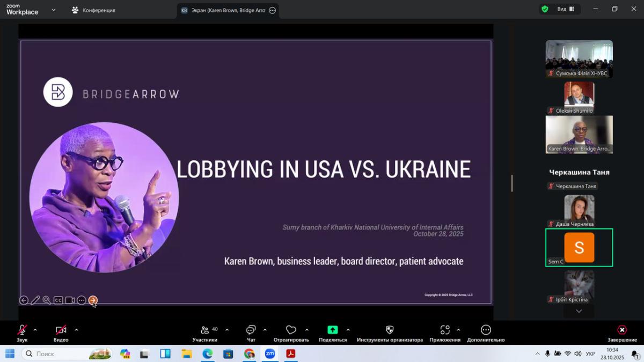Screen dimensions: 644x362
Task: Switch to the Конференция tab
Action: point(94,10)
